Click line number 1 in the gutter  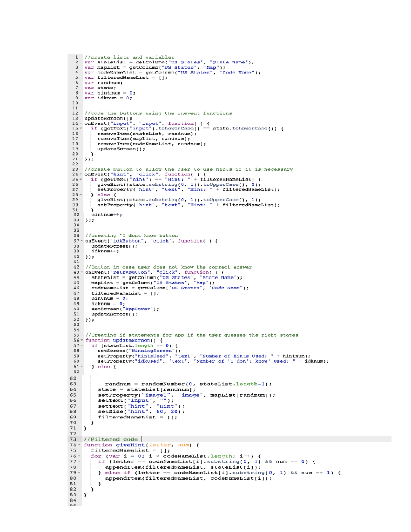click(x=76, y=57)
